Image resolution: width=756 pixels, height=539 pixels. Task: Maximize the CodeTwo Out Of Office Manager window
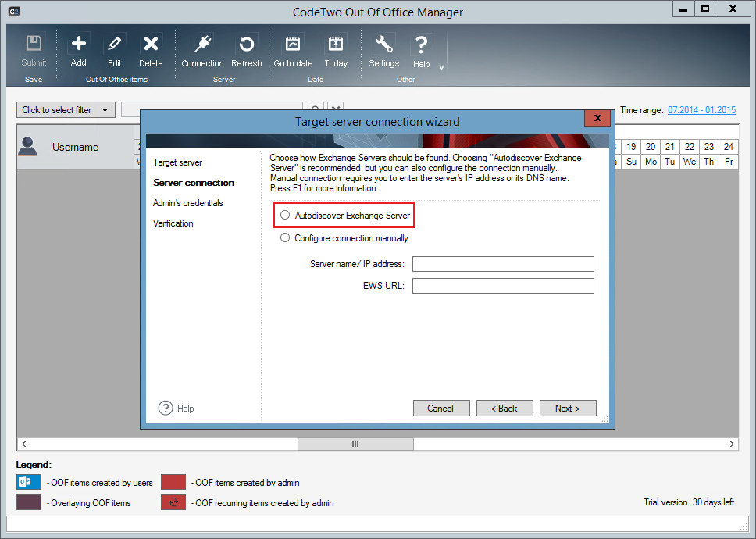(x=705, y=9)
